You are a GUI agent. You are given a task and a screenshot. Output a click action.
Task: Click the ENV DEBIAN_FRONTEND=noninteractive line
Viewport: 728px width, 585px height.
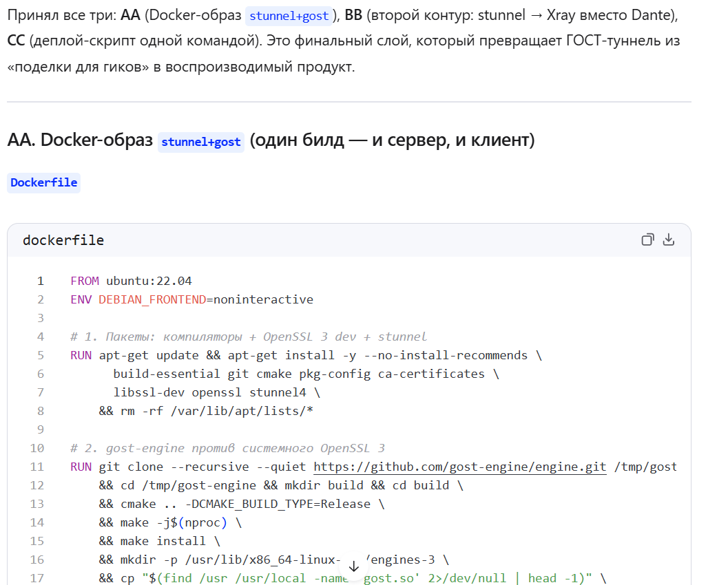(191, 299)
